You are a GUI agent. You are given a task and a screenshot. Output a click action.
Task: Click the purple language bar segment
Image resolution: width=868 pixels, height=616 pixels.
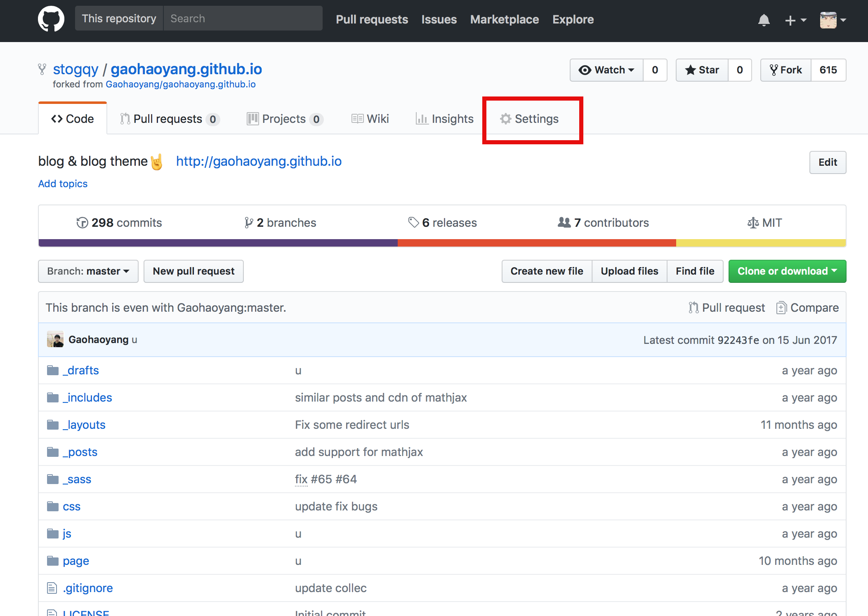[x=218, y=243]
